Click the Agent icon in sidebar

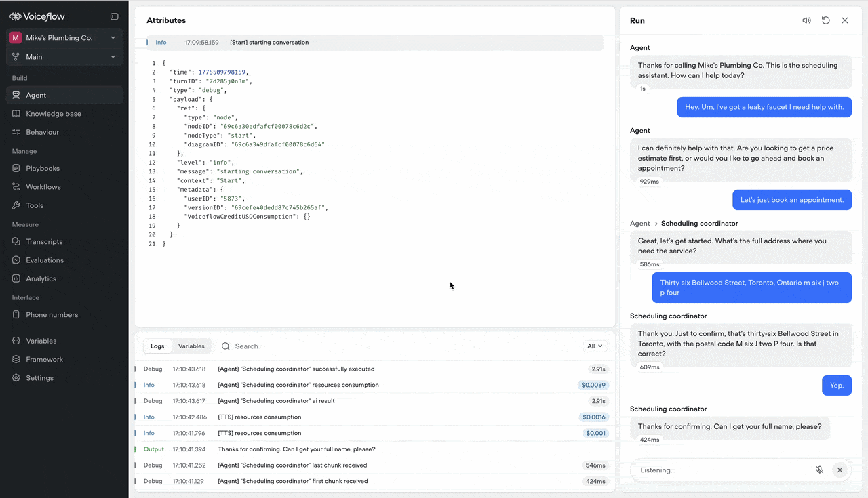(17, 96)
